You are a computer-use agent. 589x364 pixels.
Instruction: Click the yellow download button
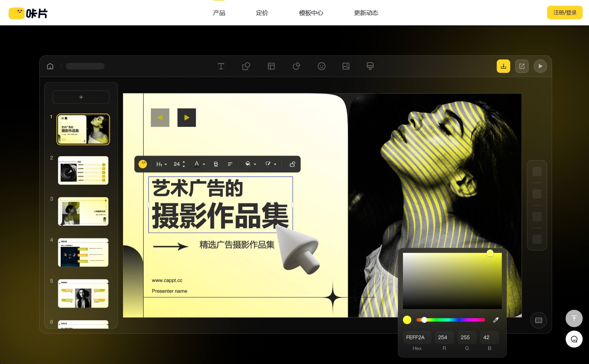coord(503,66)
